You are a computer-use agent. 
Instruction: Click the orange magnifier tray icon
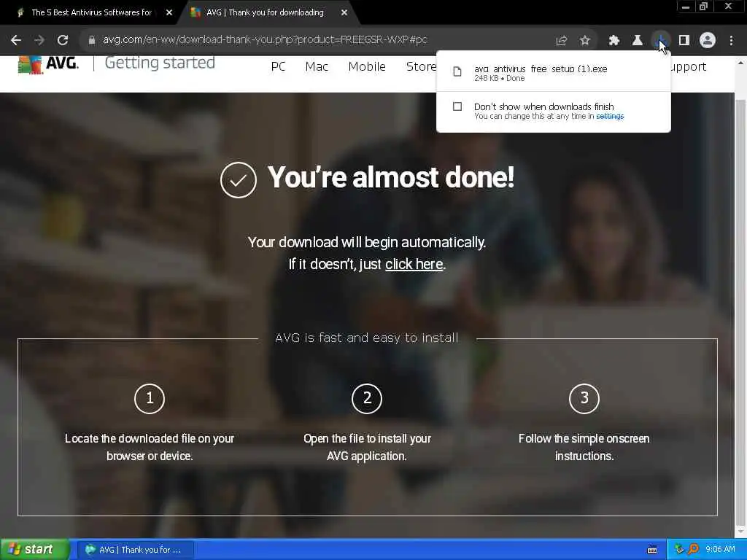coord(693,550)
